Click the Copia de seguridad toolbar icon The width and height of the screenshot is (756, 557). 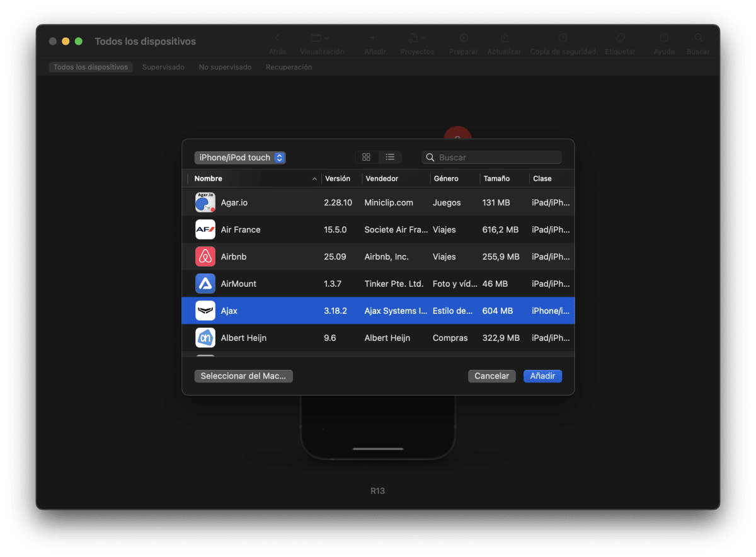click(563, 38)
